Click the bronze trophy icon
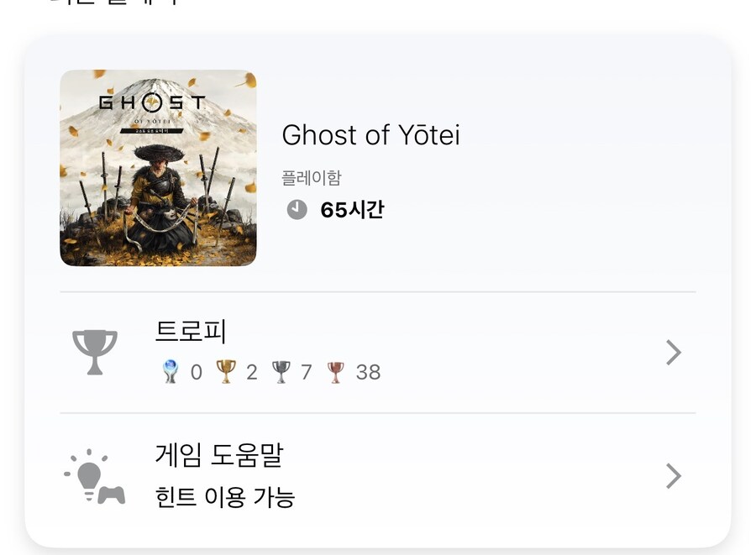The image size is (756, 555). coord(336,372)
